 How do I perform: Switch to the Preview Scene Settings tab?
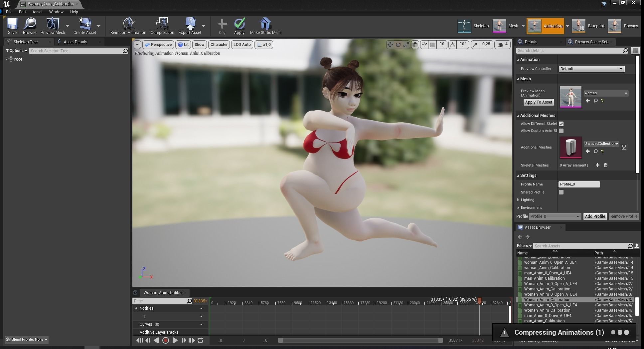[x=591, y=42]
